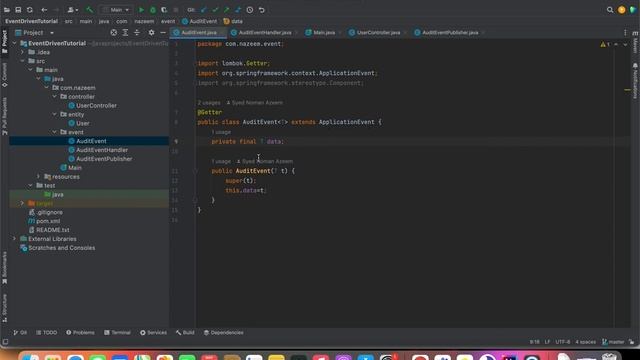The height and width of the screenshot is (360, 640).
Task: Click the UTF-8 encoding status widget
Action: pyautogui.click(x=562, y=342)
